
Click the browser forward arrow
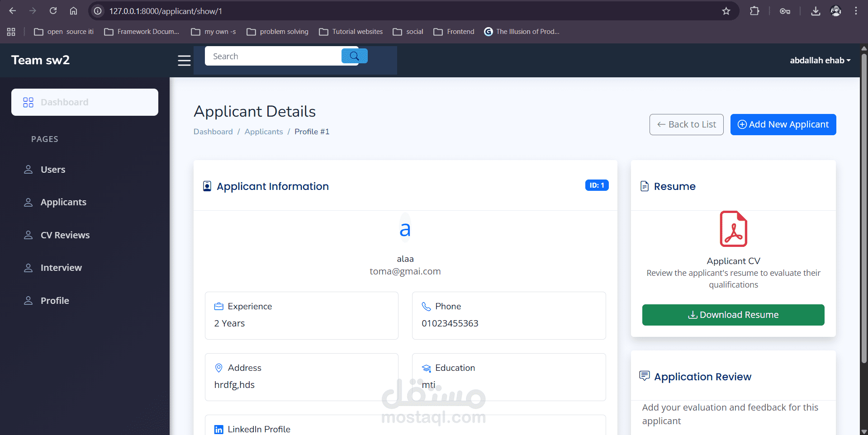pos(33,11)
